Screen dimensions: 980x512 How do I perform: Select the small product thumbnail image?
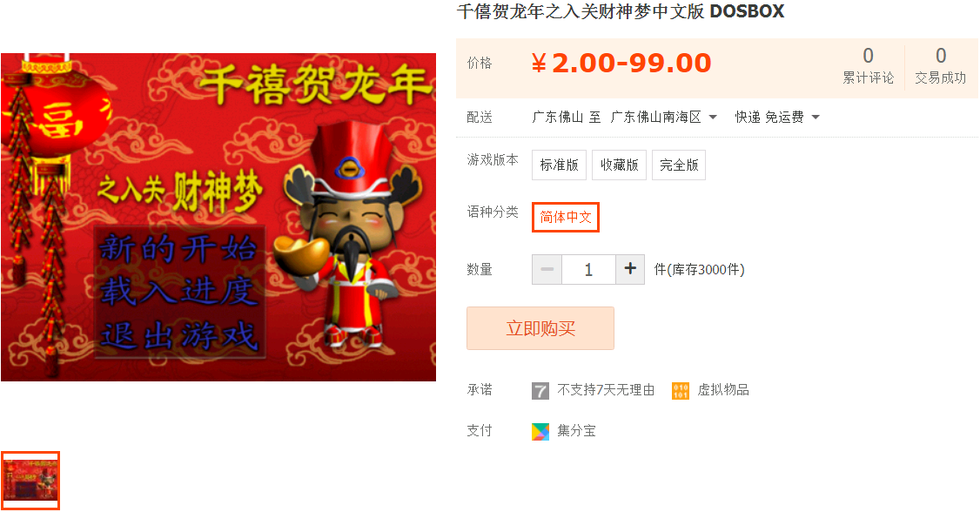[x=30, y=480]
